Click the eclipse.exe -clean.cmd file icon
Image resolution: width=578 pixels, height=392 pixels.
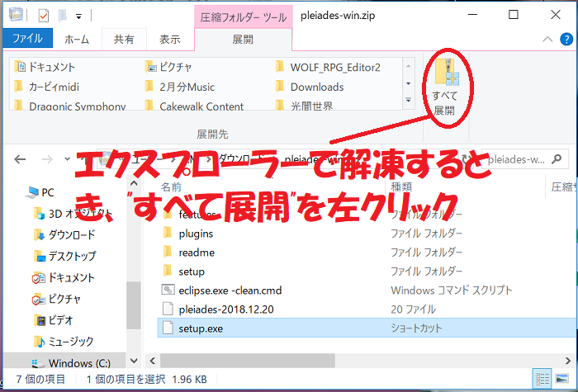coord(168,290)
